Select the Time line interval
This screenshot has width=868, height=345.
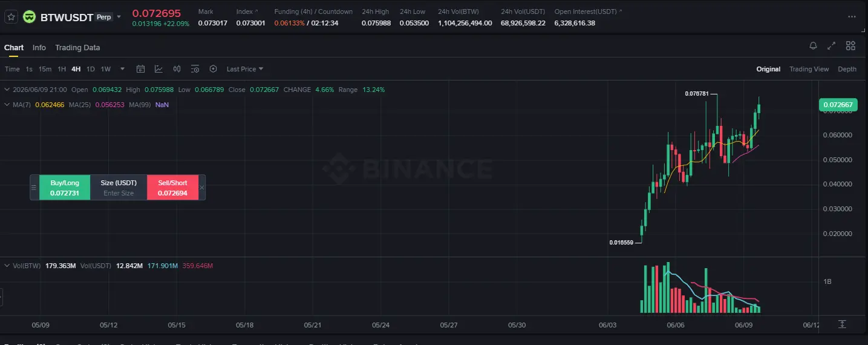point(12,69)
